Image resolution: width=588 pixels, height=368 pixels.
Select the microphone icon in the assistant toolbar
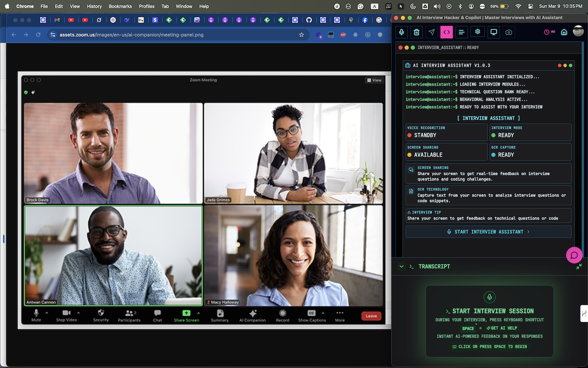coord(402,32)
